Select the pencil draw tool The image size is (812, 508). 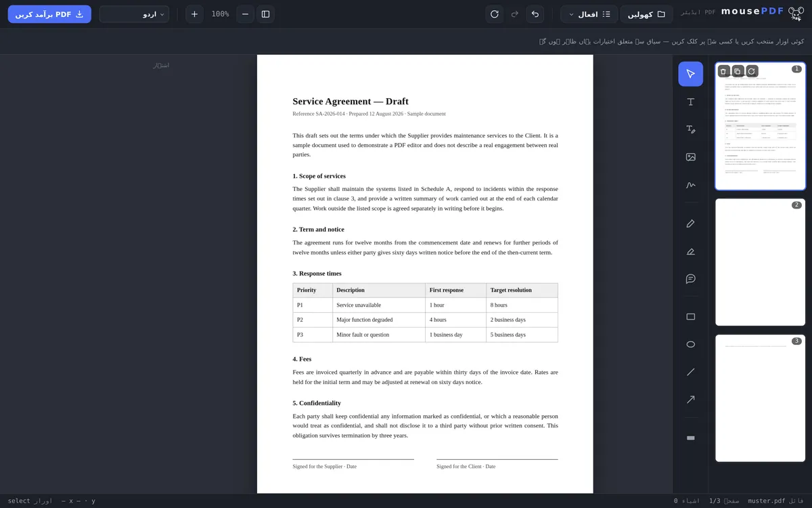(x=690, y=224)
